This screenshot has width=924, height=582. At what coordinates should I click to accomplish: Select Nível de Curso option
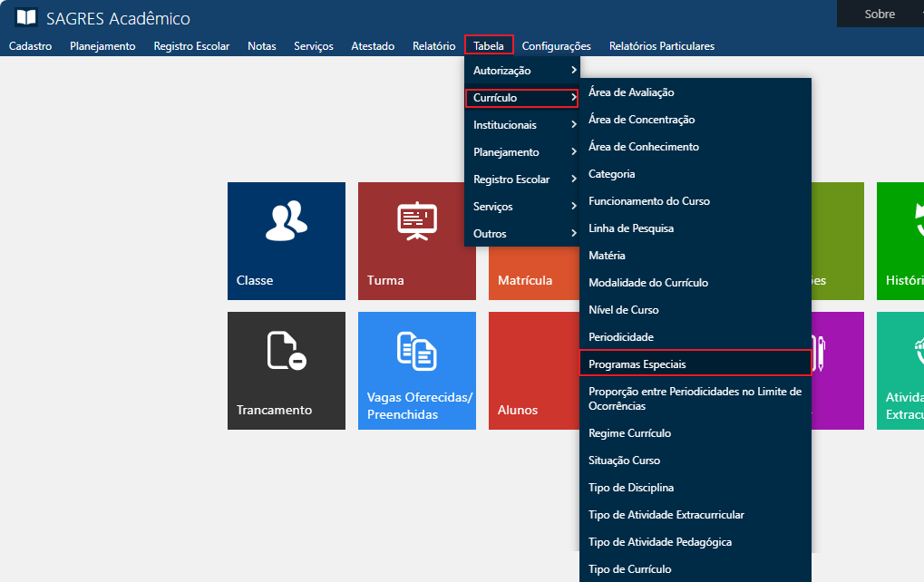(624, 310)
